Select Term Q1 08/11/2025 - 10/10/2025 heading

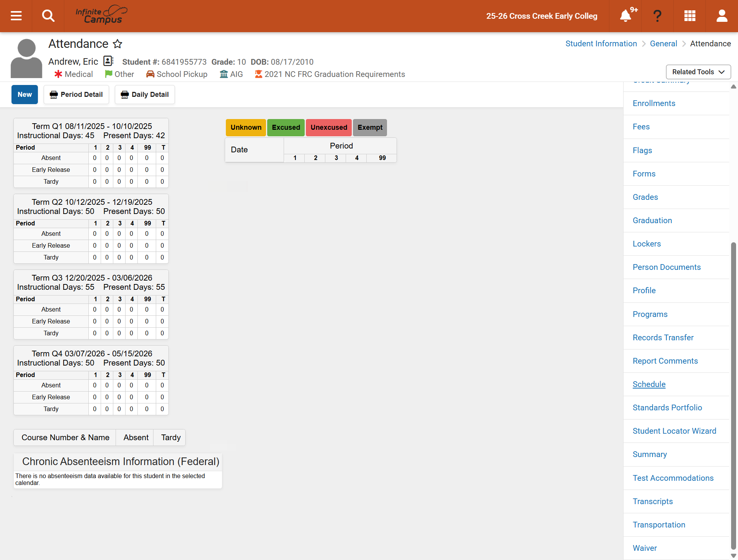click(x=91, y=126)
